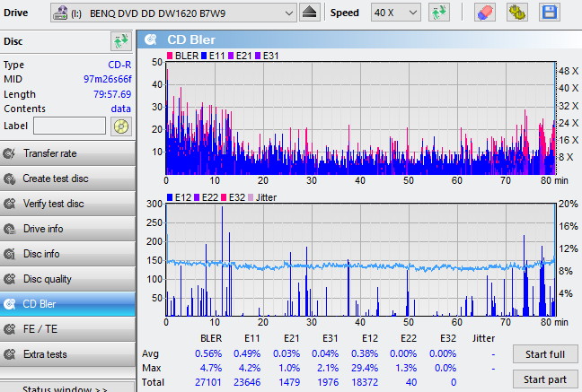Open the Verify test disc tab

pyautogui.click(x=67, y=204)
